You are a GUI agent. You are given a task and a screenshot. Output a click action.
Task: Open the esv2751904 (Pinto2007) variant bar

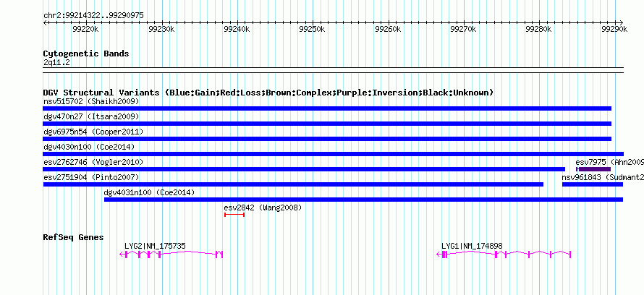[293, 184]
